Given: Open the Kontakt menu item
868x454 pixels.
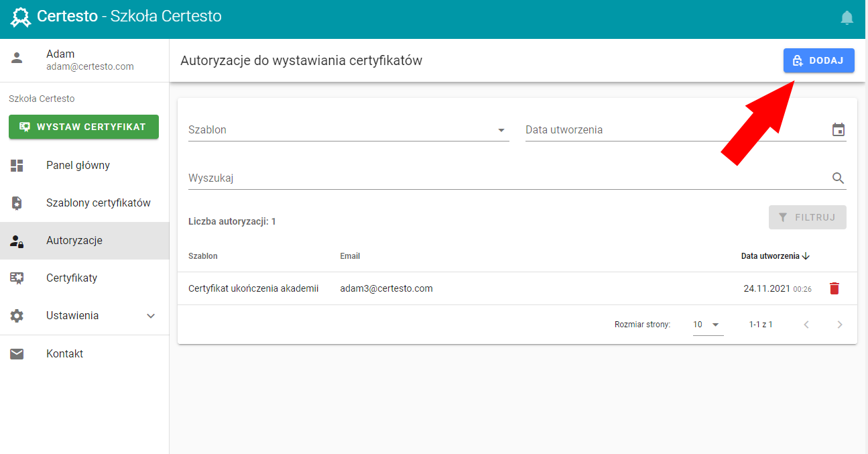Looking at the screenshot, I should point(84,353).
